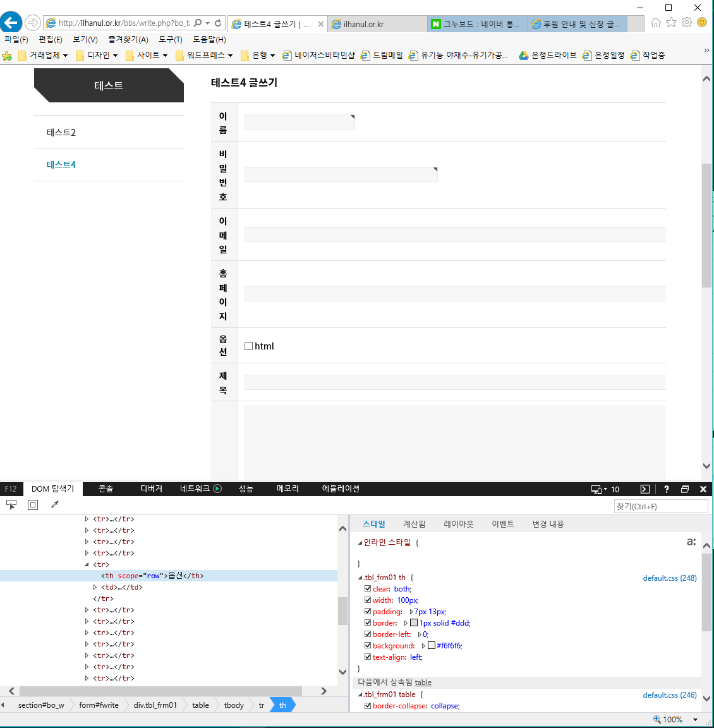Screen dimensions: 714x728
Task: Click the Add to favorites bar star icon
Action: pyautogui.click(x=7, y=56)
